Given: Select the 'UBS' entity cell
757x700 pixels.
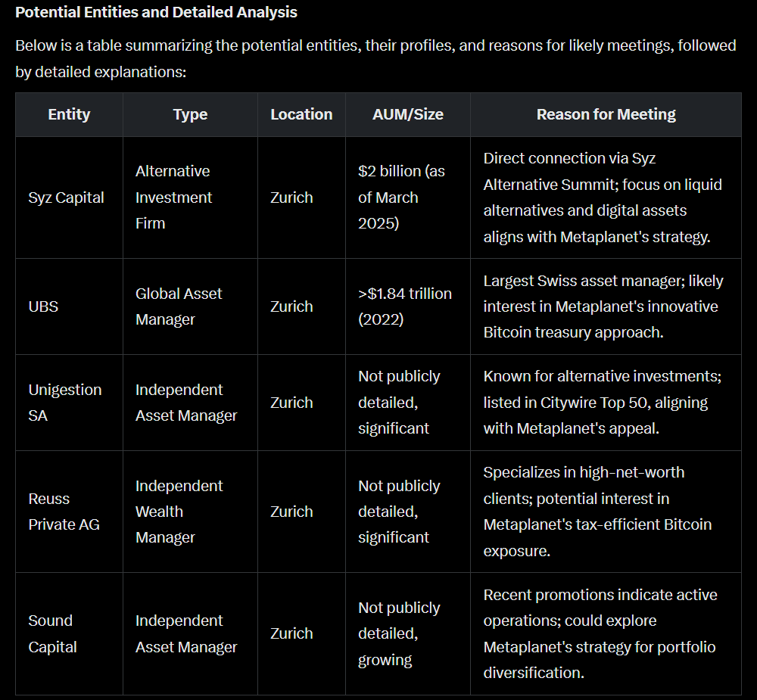Looking at the screenshot, I should point(69,306).
